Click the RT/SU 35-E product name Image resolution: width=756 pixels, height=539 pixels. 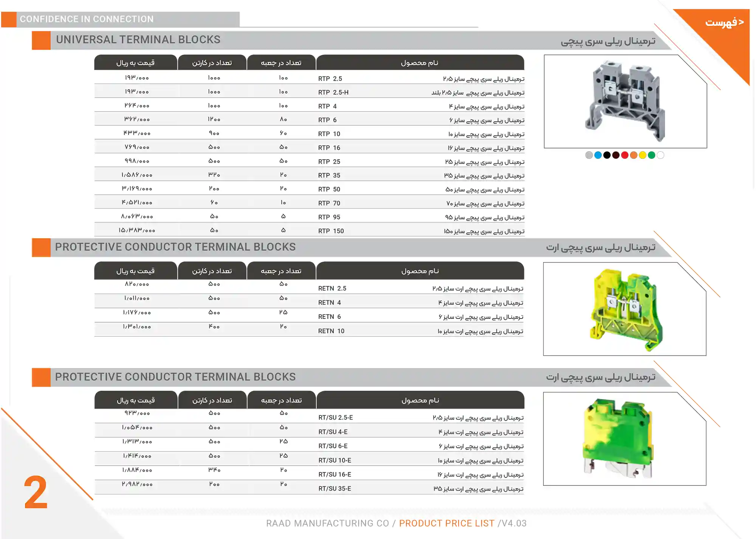click(333, 488)
